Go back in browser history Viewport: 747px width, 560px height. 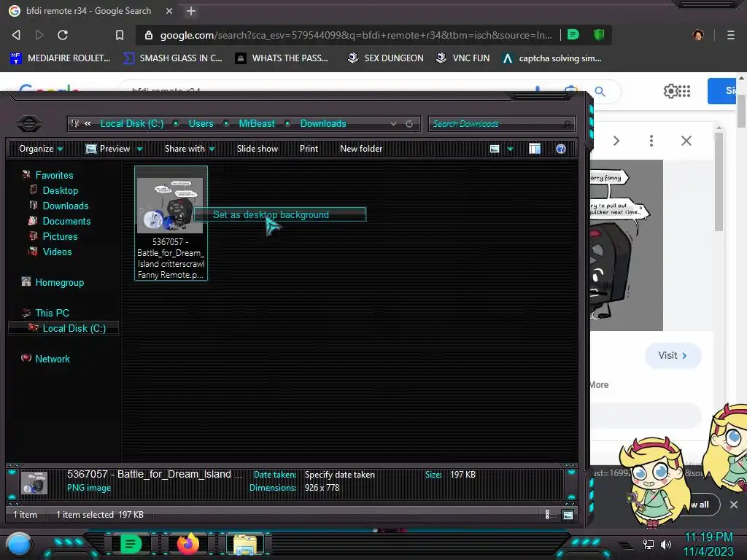pos(16,35)
